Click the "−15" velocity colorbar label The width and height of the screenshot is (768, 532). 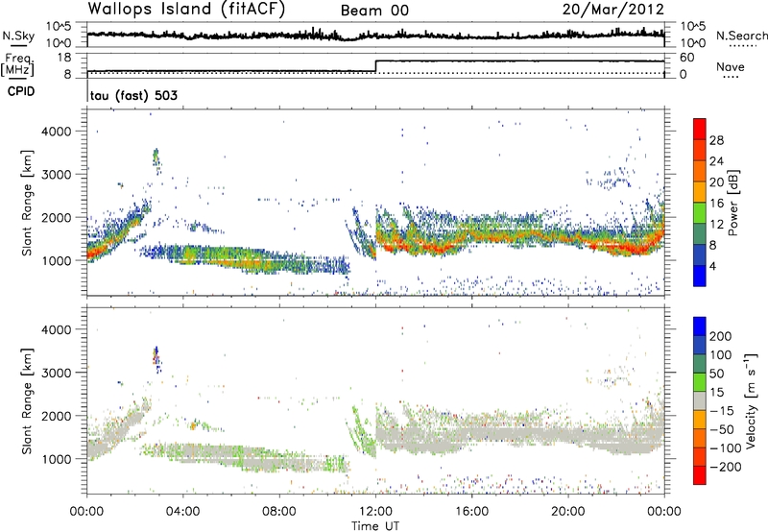pyautogui.click(x=723, y=411)
